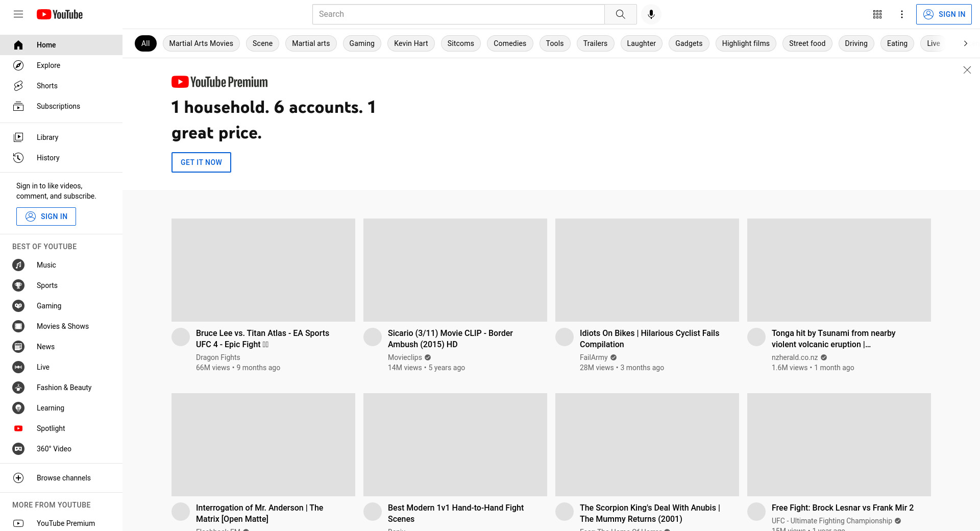980x531 pixels.
Task: Open Gaming in the sidebar list
Action: click(61, 306)
